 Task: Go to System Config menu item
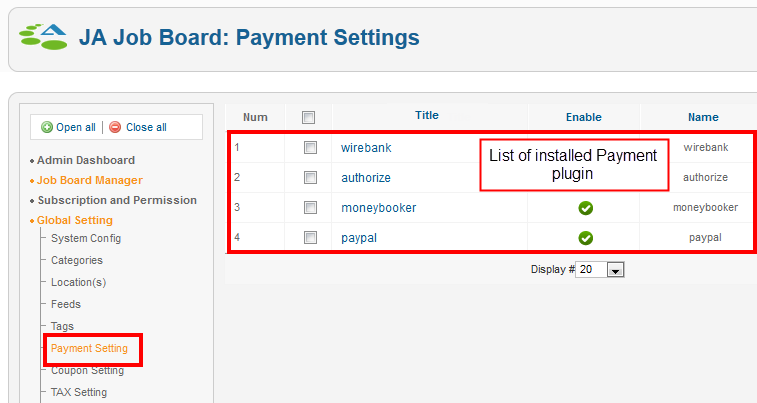click(86, 238)
